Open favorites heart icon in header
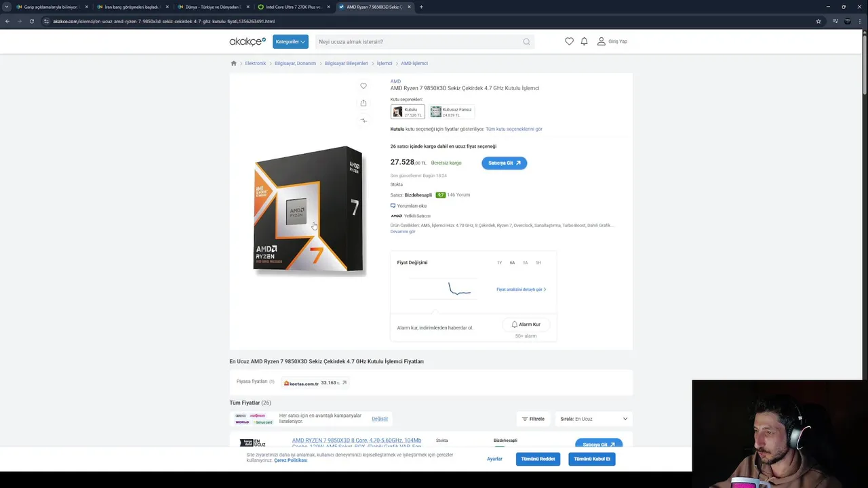The width and height of the screenshot is (868, 488). tap(569, 41)
